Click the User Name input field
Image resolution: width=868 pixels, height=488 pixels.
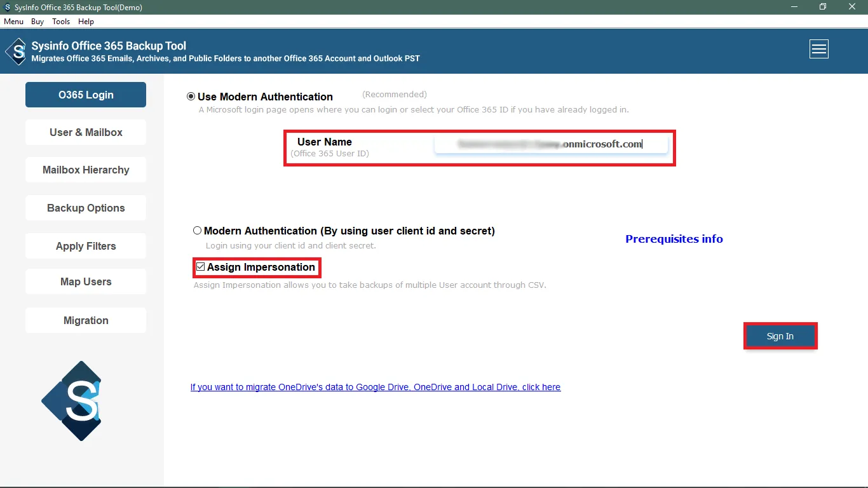pos(550,145)
